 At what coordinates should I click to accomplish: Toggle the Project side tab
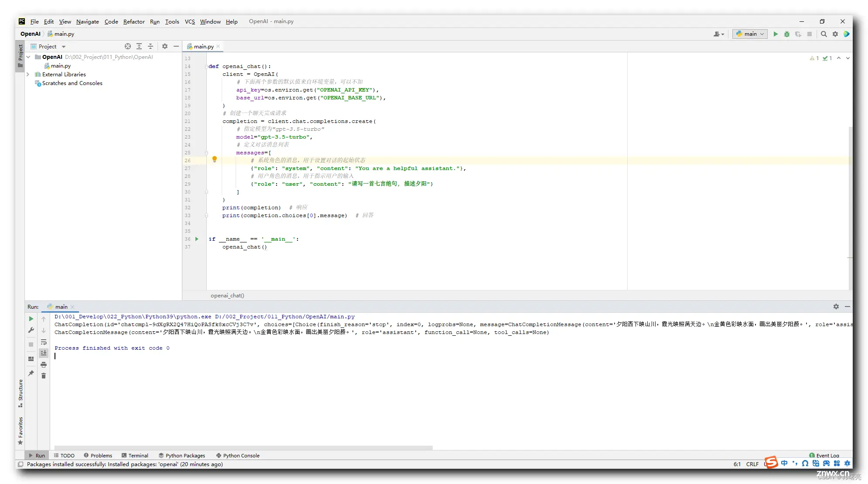pyautogui.click(x=20, y=55)
